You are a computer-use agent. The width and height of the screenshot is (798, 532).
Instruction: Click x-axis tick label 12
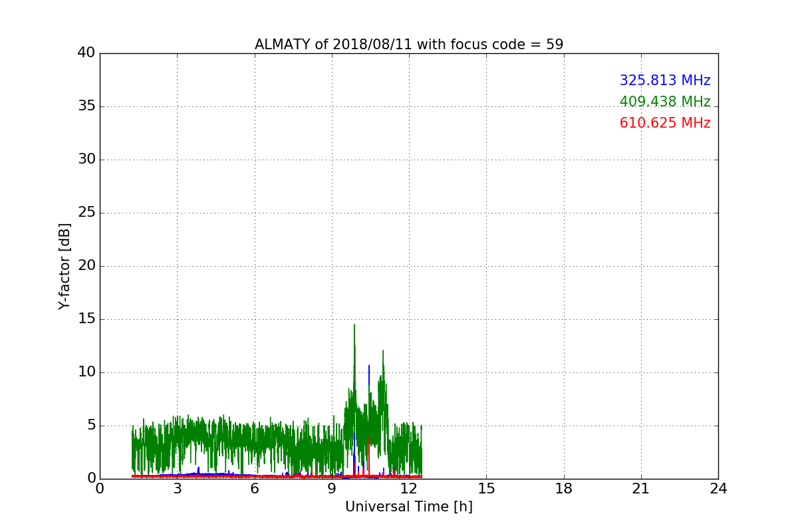(409, 489)
